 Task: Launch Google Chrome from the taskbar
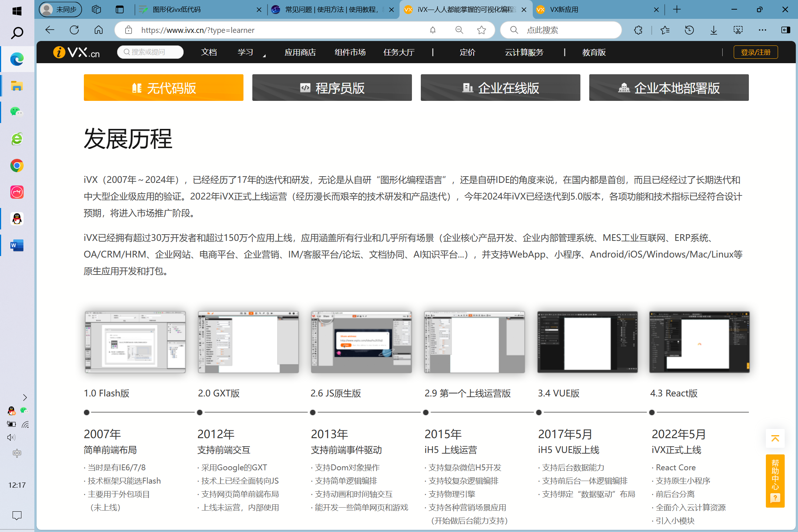17,166
